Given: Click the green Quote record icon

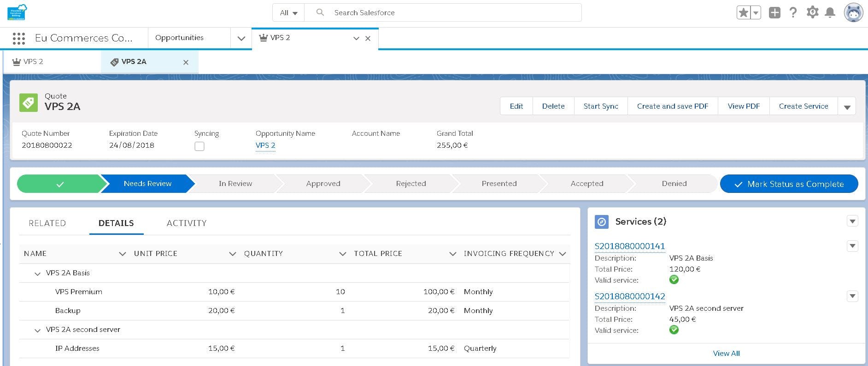Looking at the screenshot, I should (x=29, y=102).
